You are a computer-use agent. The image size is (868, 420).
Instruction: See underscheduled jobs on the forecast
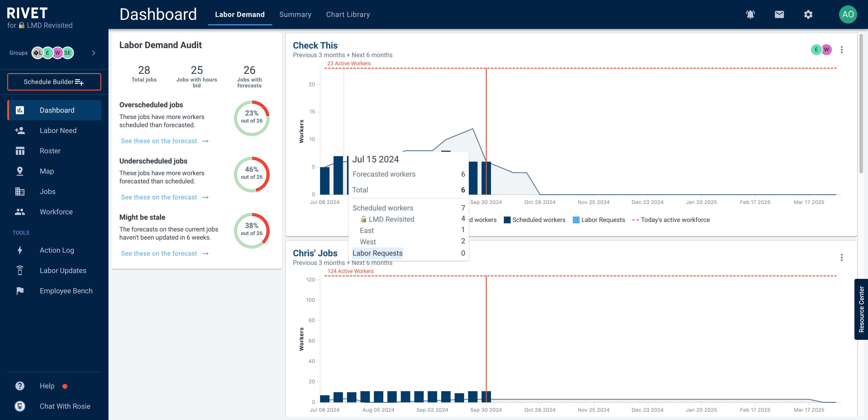pos(165,197)
